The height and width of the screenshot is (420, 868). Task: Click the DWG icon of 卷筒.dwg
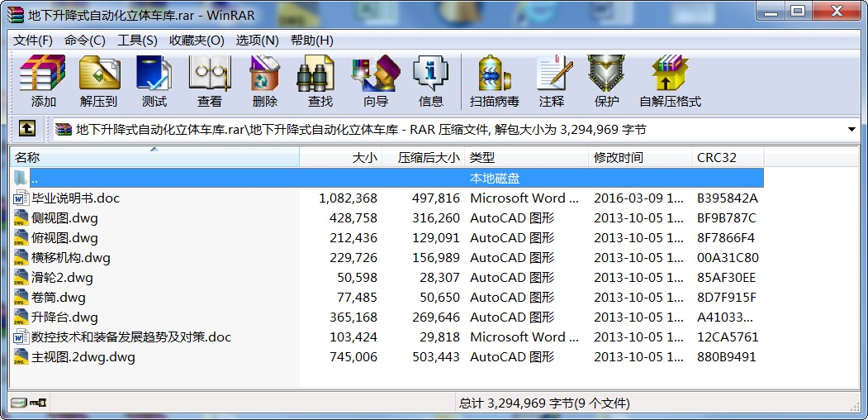(x=21, y=297)
